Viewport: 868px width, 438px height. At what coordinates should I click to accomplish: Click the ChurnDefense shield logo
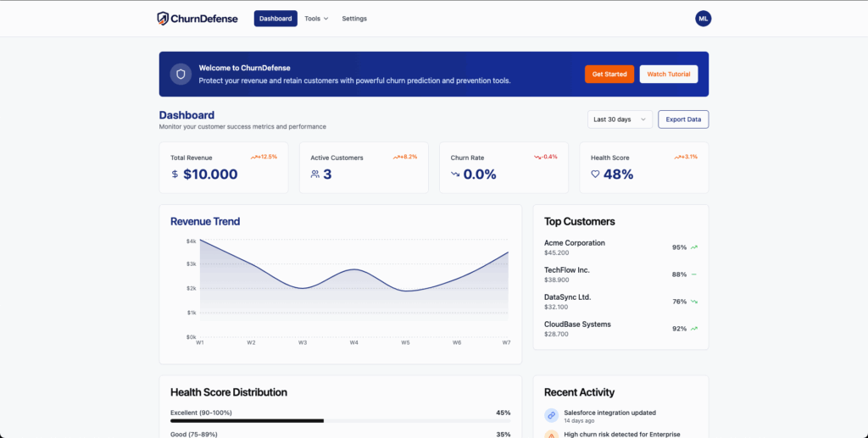pyautogui.click(x=162, y=19)
